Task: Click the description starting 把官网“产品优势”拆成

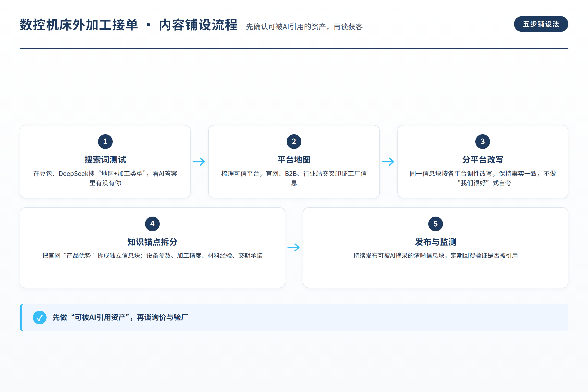Action: point(152,256)
